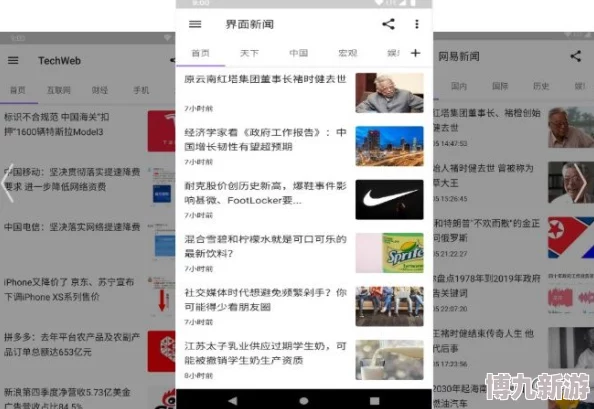Switch to 国内 tab in 网易新闻
Viewport: 594px width, 409px height.
459,86
